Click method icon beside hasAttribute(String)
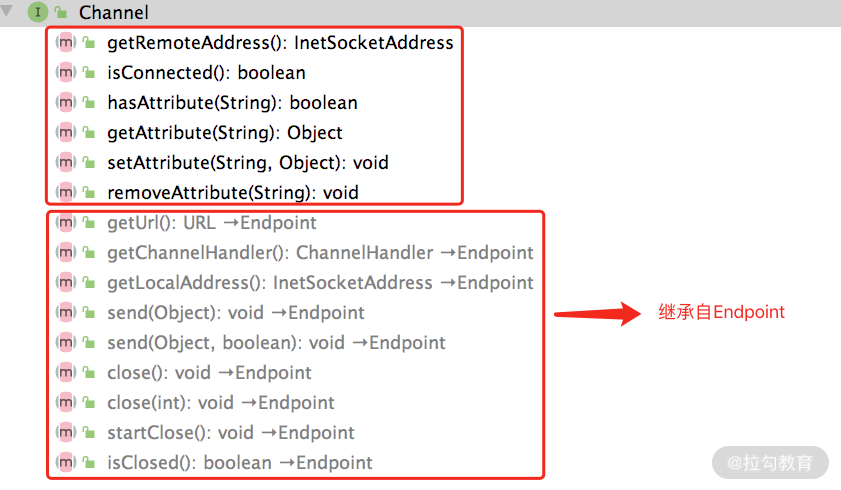 66,103
